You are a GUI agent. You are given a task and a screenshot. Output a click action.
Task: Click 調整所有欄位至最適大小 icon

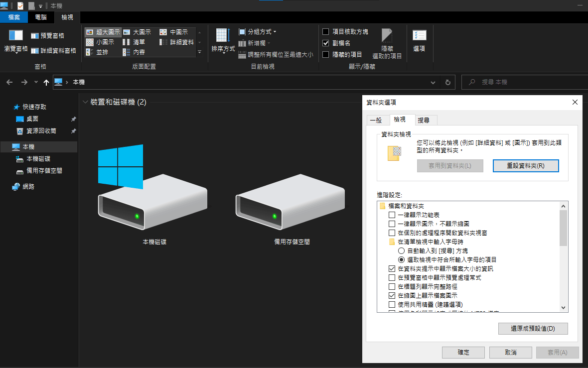(242, 55)
